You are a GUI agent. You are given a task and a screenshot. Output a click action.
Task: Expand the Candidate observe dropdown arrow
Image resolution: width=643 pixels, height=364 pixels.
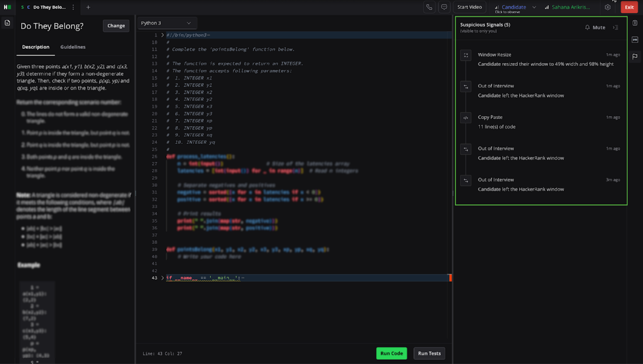[534, 7]
